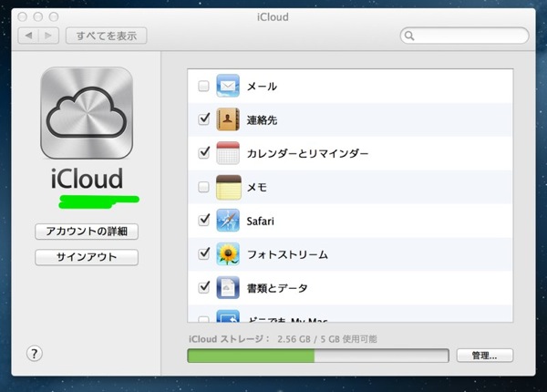Click the すべてを表示 button
547x392 pixels.
pos(107,36)
